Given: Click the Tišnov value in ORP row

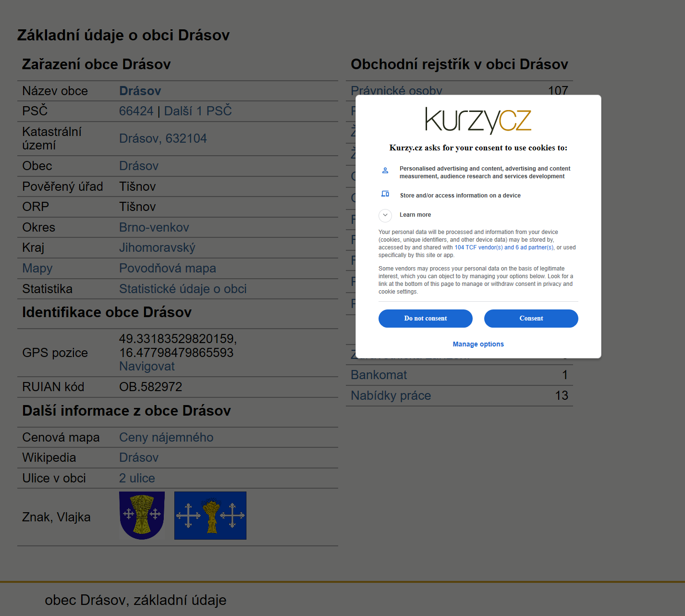Looking at the screenshot, I should tap(137, 207).
